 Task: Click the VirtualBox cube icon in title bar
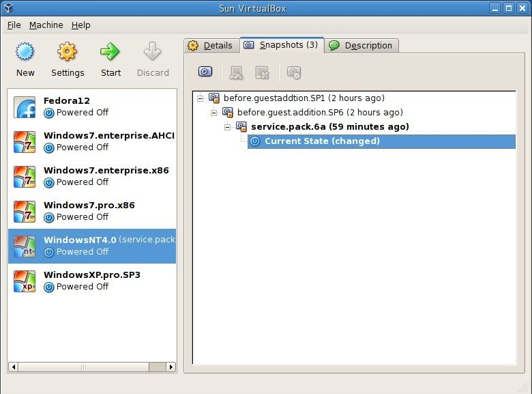pos(9,8)
